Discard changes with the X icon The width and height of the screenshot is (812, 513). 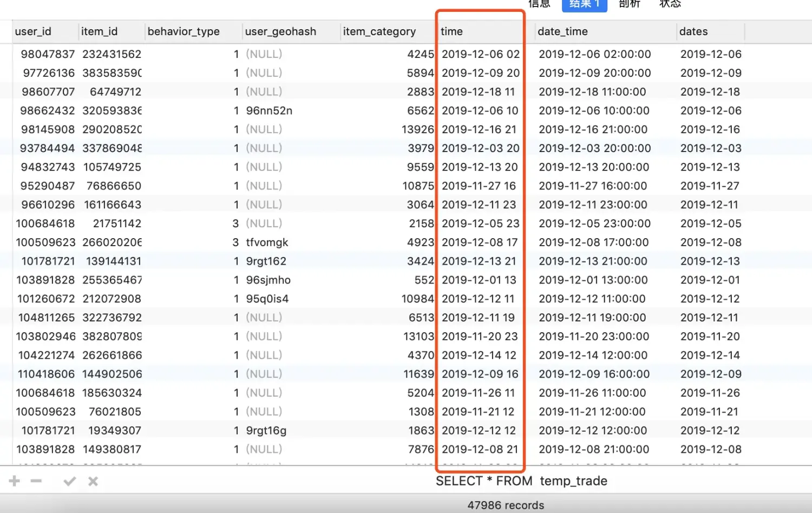[x=93, y=481]
